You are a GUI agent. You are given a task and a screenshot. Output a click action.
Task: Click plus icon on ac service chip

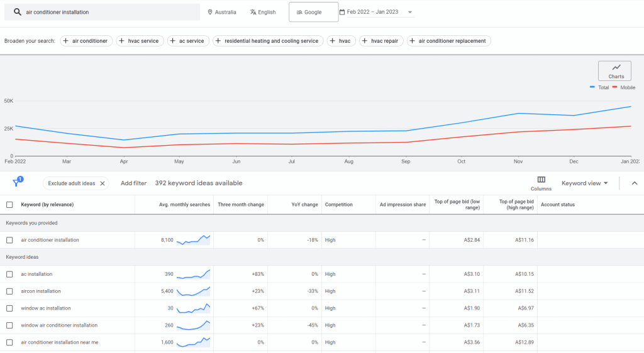(172, 41)
